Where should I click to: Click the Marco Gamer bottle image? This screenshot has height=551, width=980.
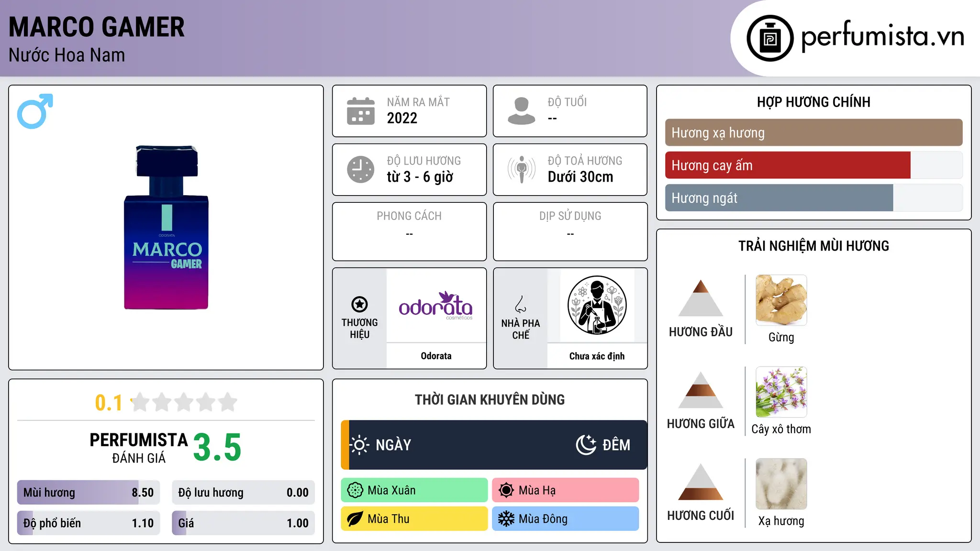click(x=166, y=227)
